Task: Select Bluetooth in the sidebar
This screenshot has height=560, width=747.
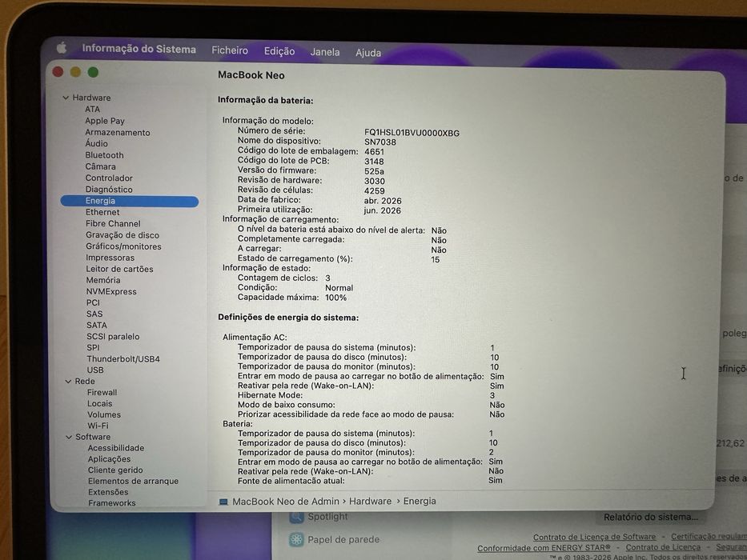Action: tap(104, 155)
